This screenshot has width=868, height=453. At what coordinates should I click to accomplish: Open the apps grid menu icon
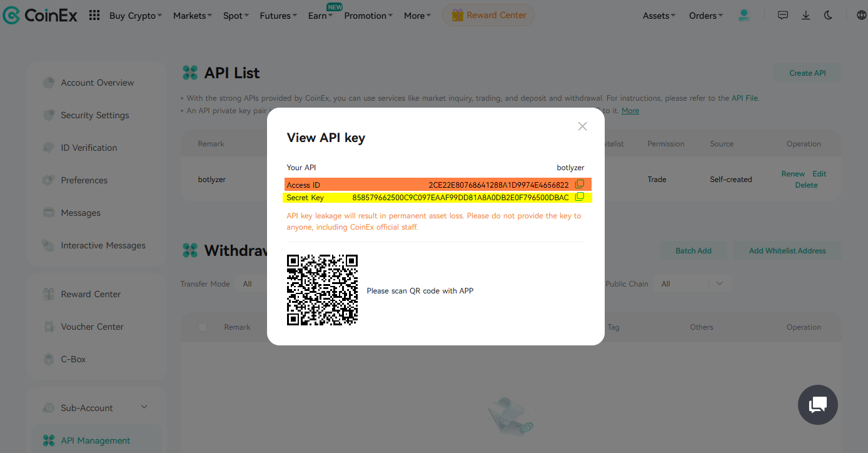(94, 16)
